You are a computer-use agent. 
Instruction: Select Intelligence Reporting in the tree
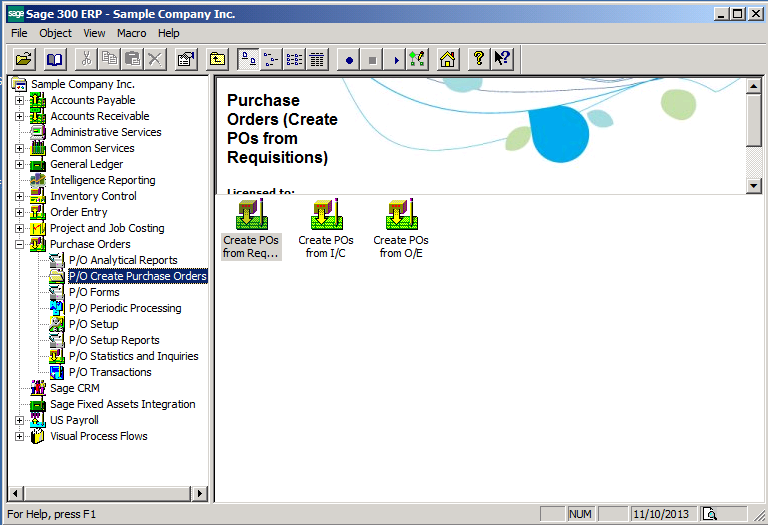point(102,180)
